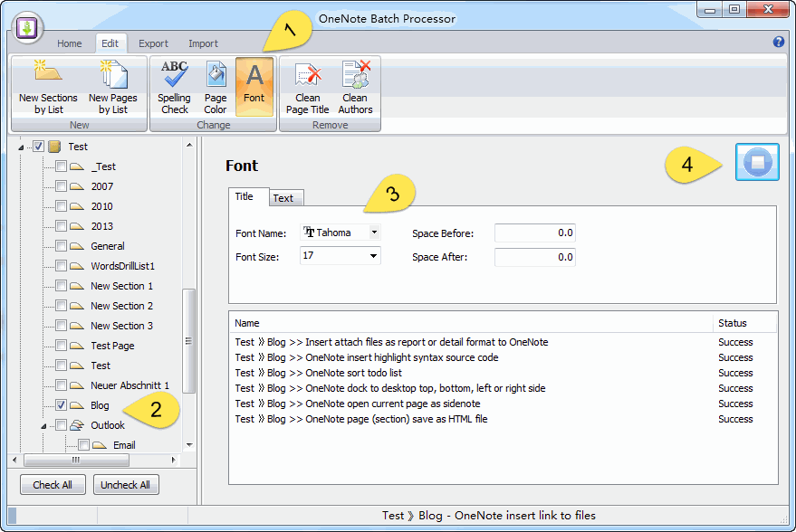Check the Outlook group checkbox
The height and width of the screenshot is (532, 796).
[x=61, y=425]
